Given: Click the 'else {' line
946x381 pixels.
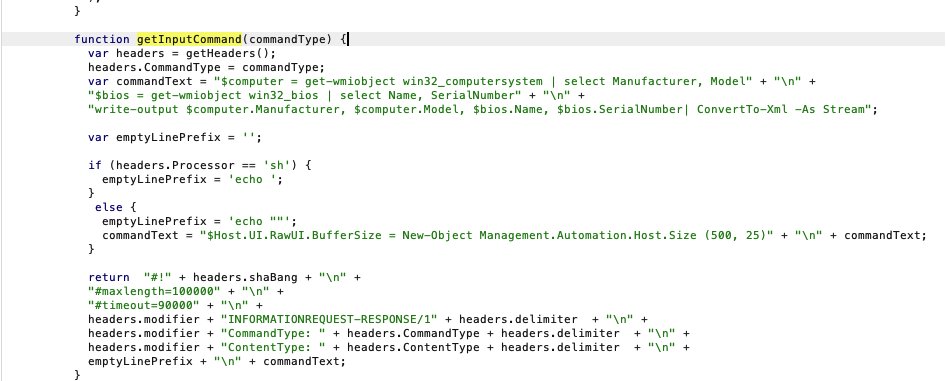Looking at the screenshot, I should (116, 207).
